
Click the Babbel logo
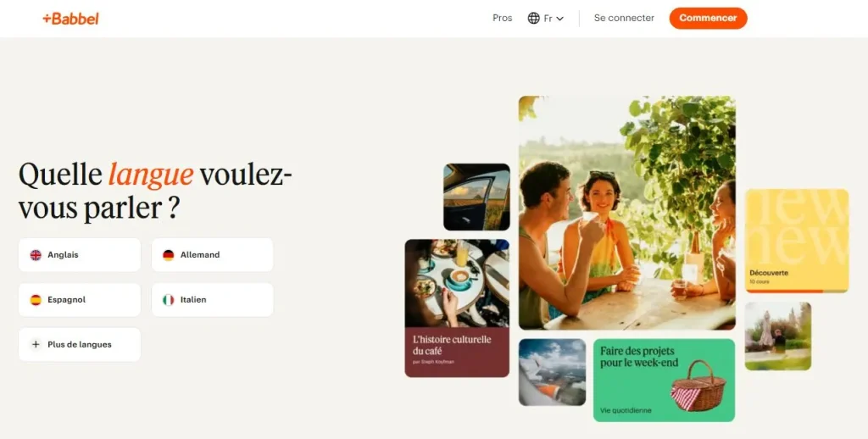pyautogui.click(x=71, y=19)
